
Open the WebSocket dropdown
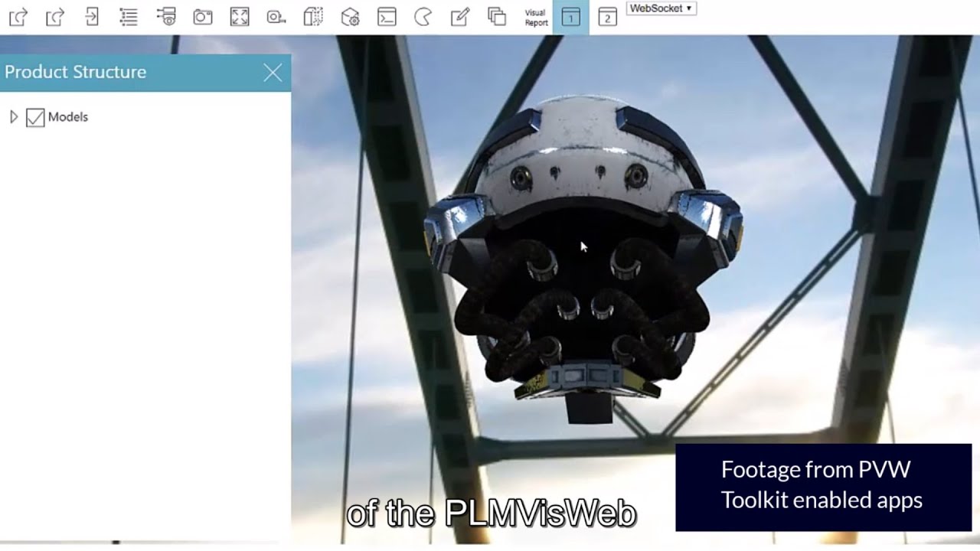[x=661, y=8]
